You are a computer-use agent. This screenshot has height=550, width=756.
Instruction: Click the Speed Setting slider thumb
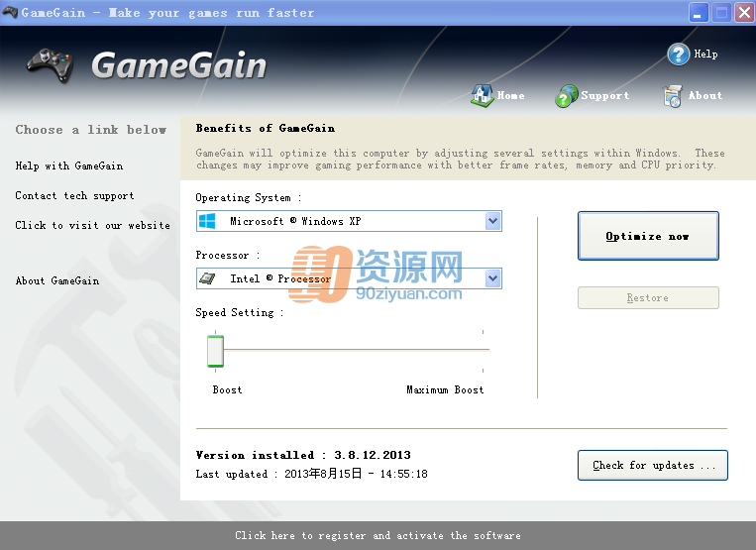tap(216, 351)
